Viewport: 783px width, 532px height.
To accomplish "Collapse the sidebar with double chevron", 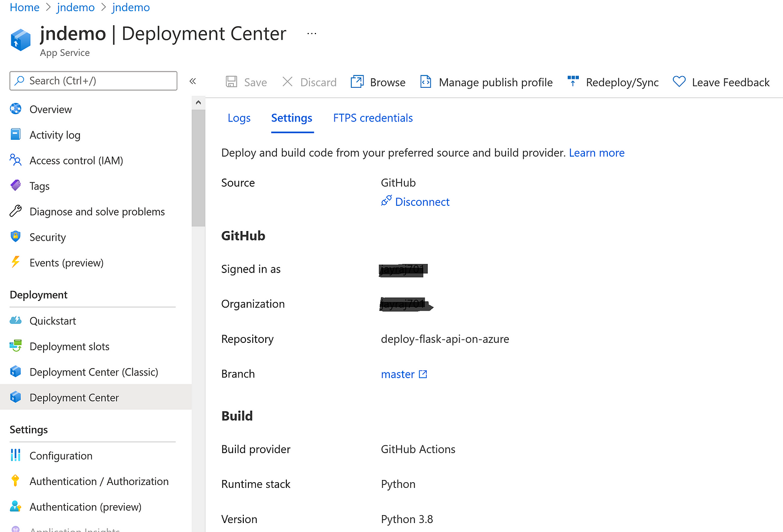I will click(193, 81).
